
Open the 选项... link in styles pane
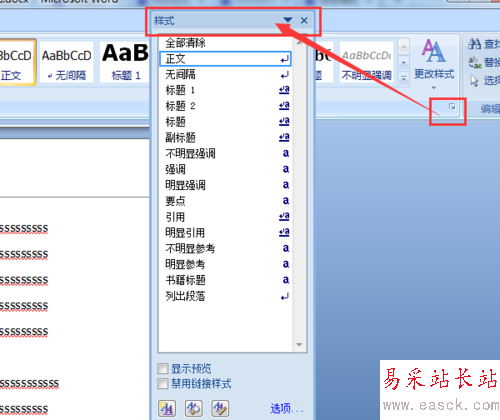(286, 408)
